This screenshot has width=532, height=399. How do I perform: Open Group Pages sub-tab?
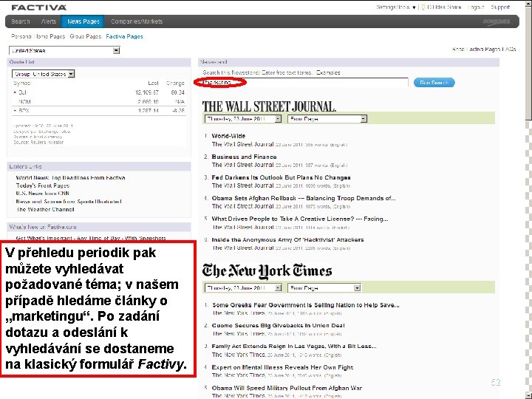[x=86, y=36]
